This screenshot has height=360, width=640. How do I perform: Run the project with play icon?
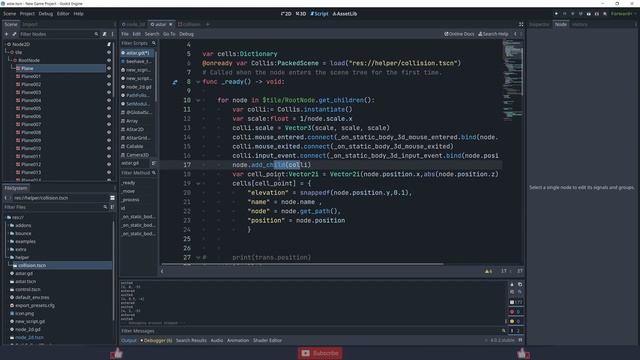[x=556, y=14]
